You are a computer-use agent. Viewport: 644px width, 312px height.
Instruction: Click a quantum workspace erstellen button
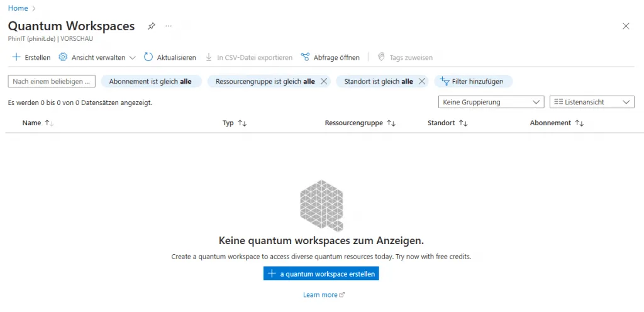(x=321, y=274)
